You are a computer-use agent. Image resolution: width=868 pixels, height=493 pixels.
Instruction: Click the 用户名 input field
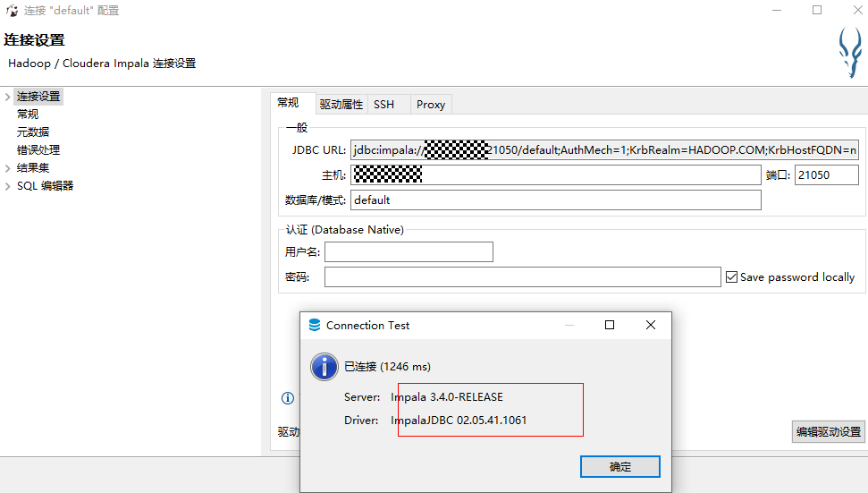click(x=409, y=252)
